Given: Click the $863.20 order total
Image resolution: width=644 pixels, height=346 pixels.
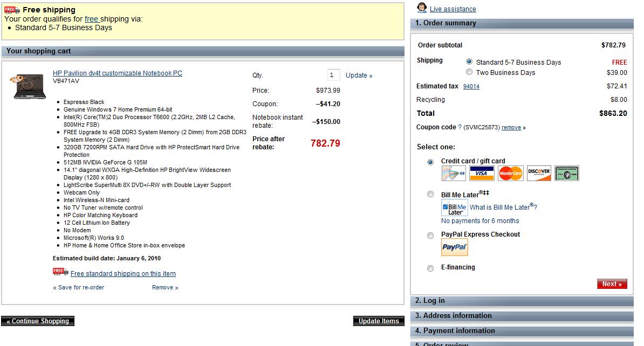Looking at the screenshot, I should pos(613,113).
